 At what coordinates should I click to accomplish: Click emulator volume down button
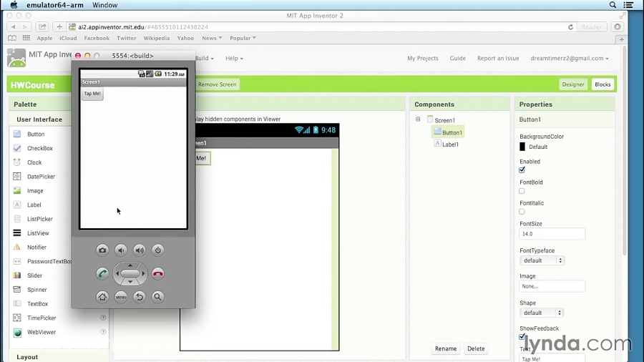(121, 250)
